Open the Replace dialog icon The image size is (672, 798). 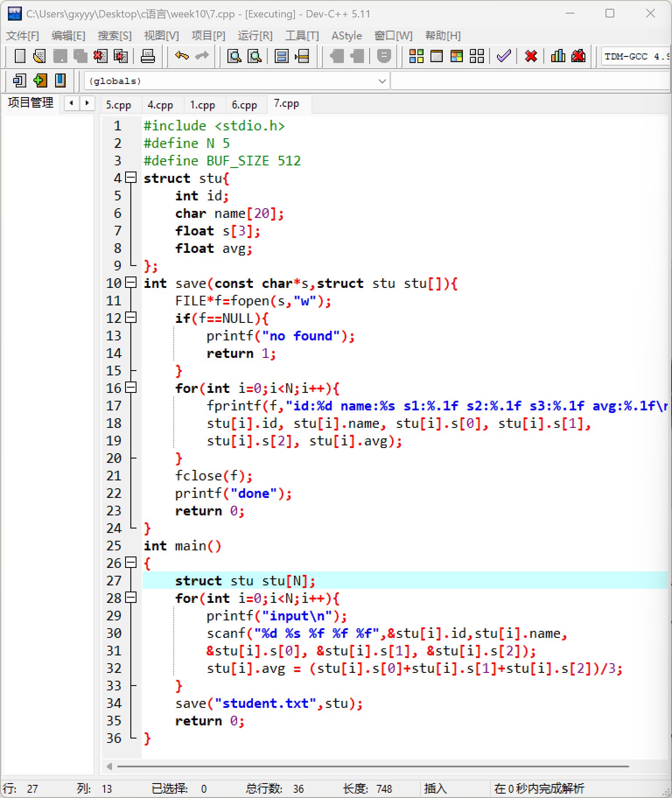[254, 56]
